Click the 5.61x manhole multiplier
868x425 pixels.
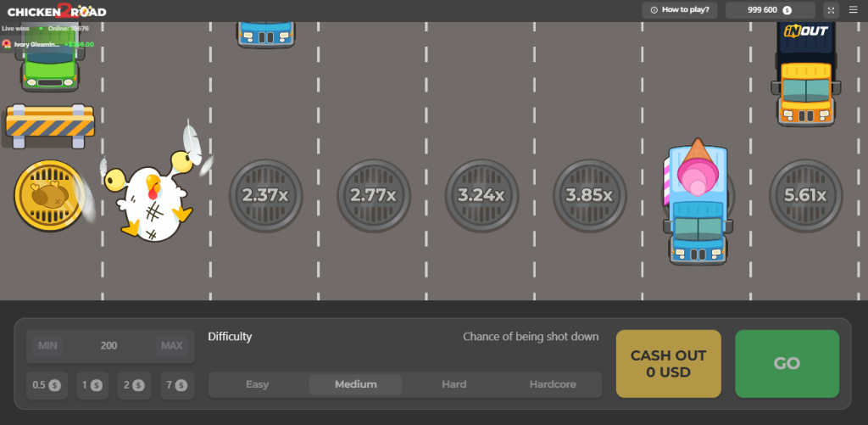(805, 196)
